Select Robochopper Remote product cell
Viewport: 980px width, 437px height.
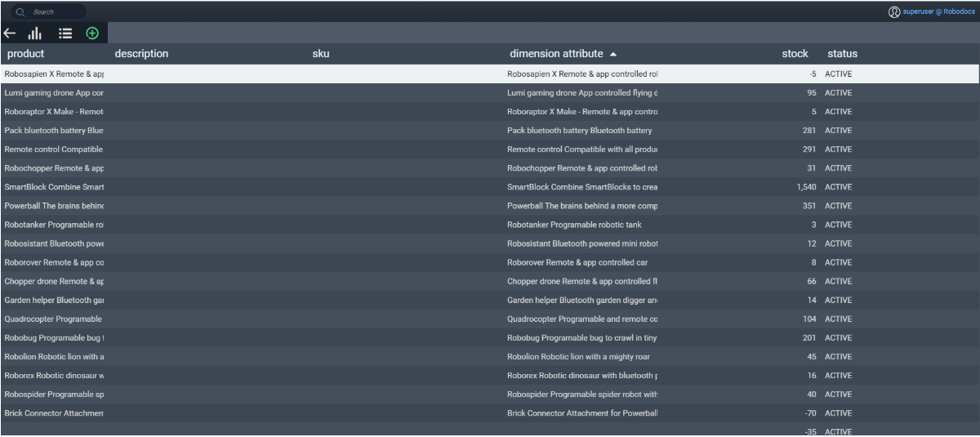[x=54, y=168]
